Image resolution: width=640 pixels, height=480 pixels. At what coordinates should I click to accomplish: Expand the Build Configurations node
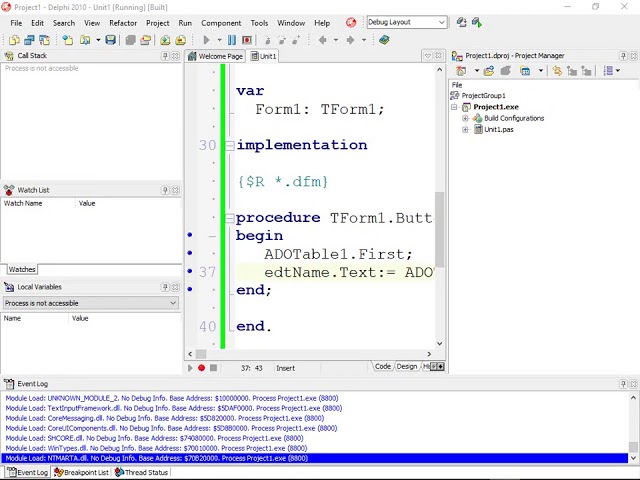coord(465,118)
